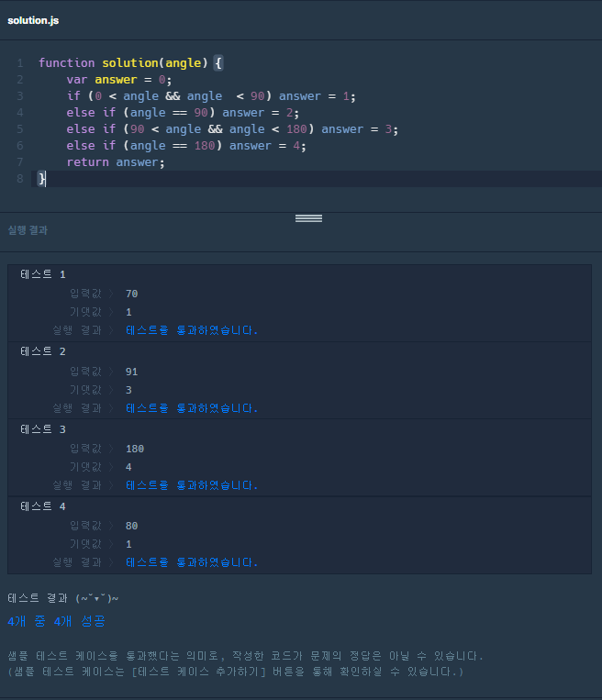Viewport: 602px width, 700px height.
Task: Grab the panel resize handle bar
Action: tap(308, 218)
